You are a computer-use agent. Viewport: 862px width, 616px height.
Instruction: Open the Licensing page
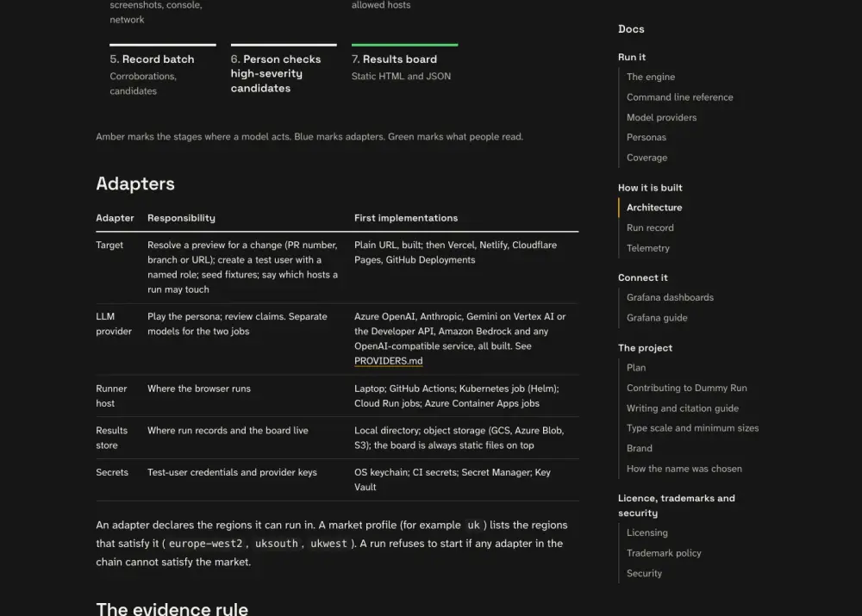[x=646, y=533]
